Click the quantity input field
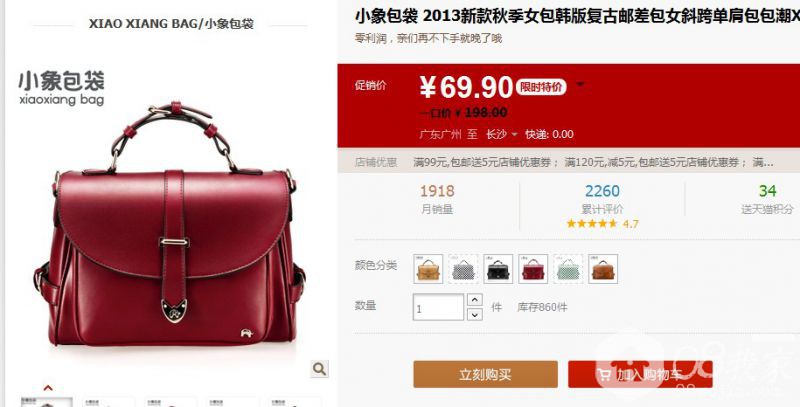Screen dimensions: 800x407 (438, 307)
